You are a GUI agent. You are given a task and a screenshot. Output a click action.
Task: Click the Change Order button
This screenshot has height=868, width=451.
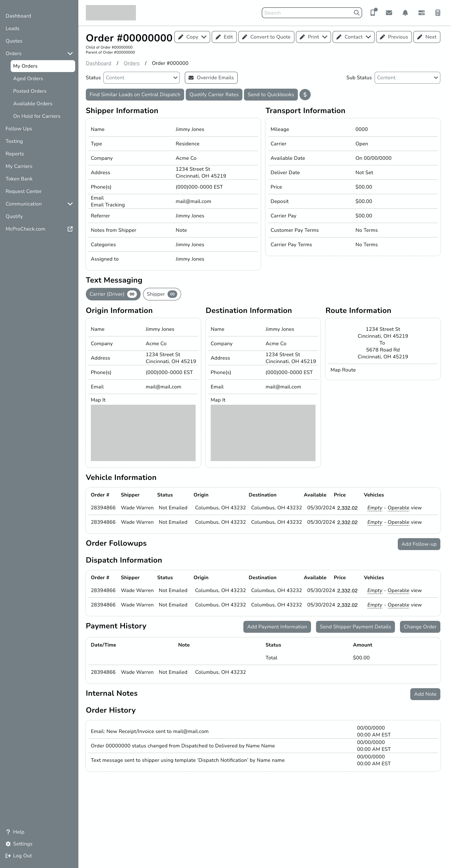coord(420,627)
